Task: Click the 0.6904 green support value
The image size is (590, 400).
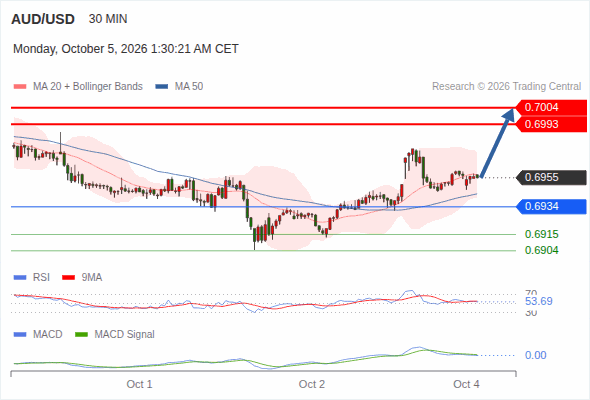Action: pyautogui.click(x=541, y=250)
